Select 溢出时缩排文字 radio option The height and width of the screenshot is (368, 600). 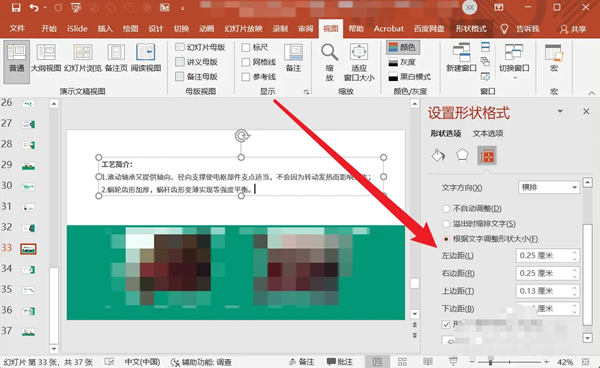[x=446, y=224]
